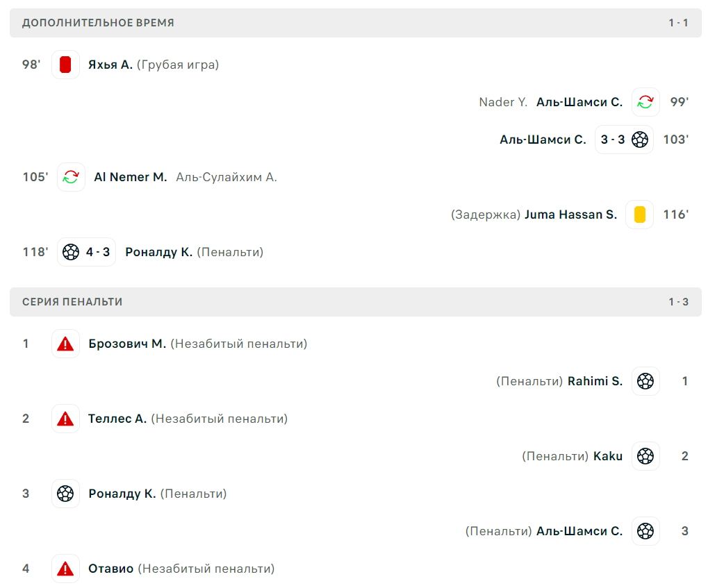Image resolution: width=708 pixels, height=588 pixels.
Task: Open Juma Hassan S. player link
Action: [x=570, y=215]
